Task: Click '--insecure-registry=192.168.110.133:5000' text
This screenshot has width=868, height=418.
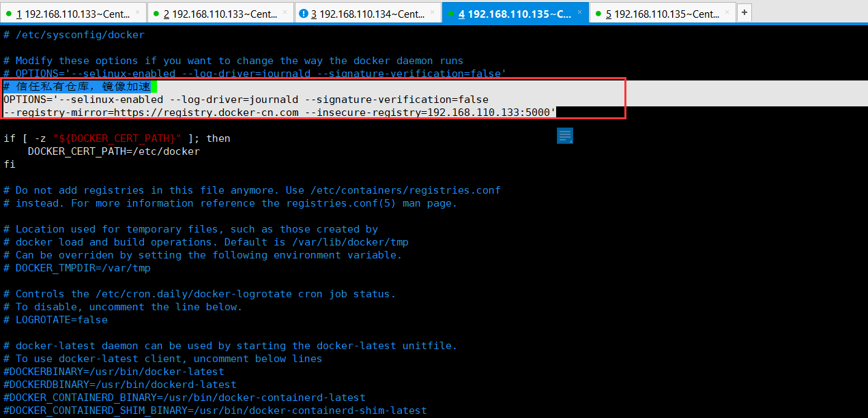Action: point(431,113)
